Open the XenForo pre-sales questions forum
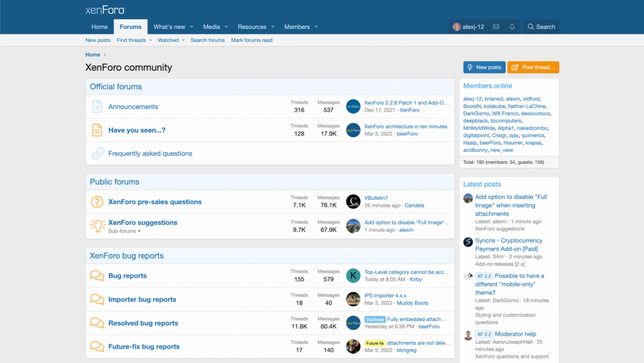This screenshot has width=644, height=363. pos(155,202)
